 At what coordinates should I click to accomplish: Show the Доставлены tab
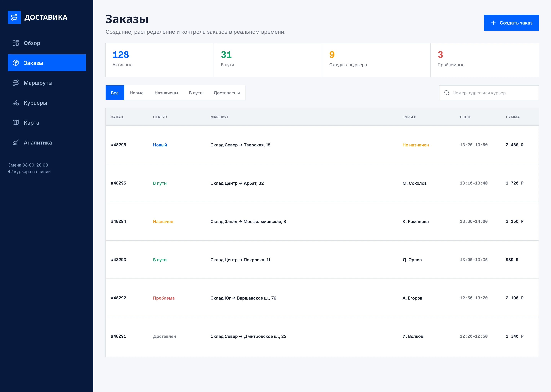(227, 93)
